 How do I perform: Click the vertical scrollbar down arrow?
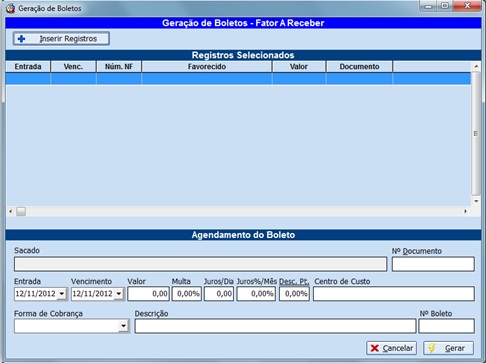pos(476,201)
